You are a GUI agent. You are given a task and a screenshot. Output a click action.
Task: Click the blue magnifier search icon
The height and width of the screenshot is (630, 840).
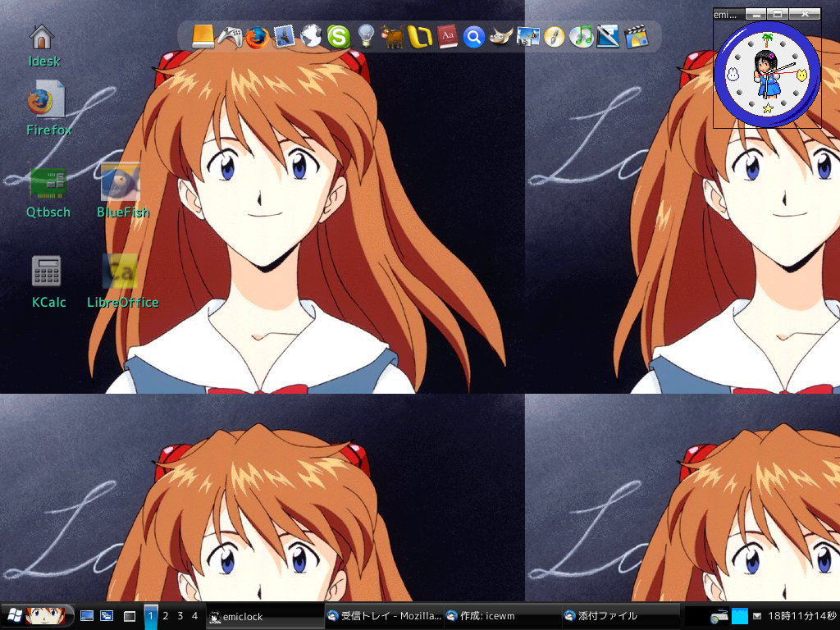(x=473, y=37)
